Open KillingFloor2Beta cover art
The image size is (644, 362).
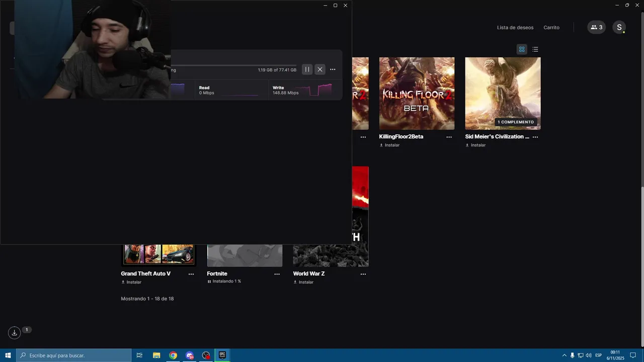coord(417,94)
